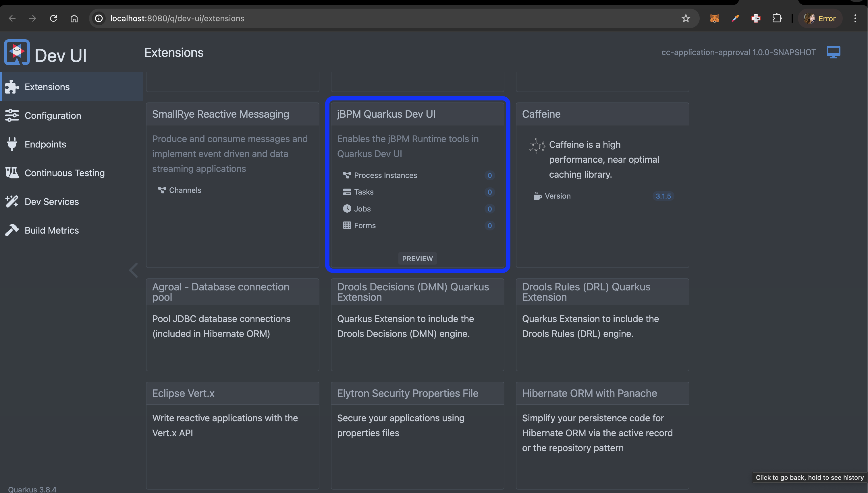Image resolution: width=868 pixels, height=493 pixels.
Task: Click the SmallRye Reactive Messaging card title
Action: pyautogui.click(x=221, y=114)
